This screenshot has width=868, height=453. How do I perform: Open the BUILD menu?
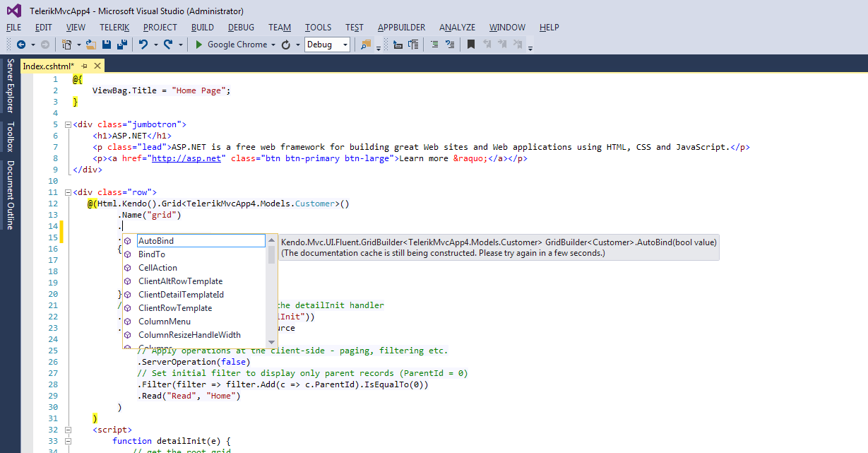point(203,27)
